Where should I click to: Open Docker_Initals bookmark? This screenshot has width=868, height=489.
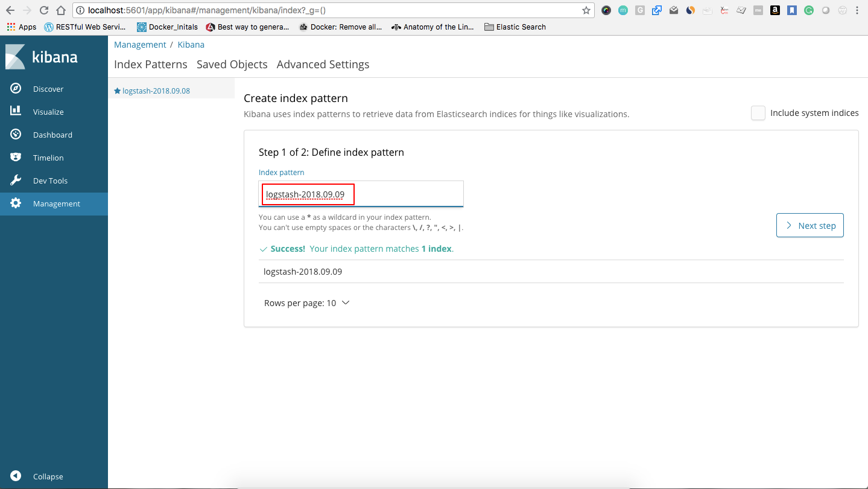168,27
